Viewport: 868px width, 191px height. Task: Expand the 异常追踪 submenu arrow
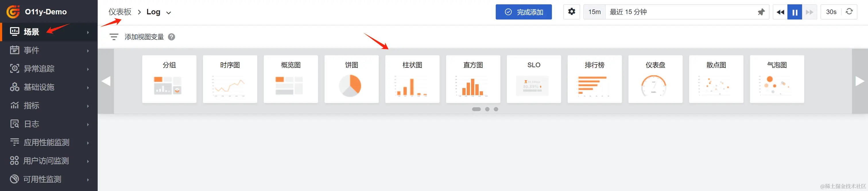pos(88,69)
